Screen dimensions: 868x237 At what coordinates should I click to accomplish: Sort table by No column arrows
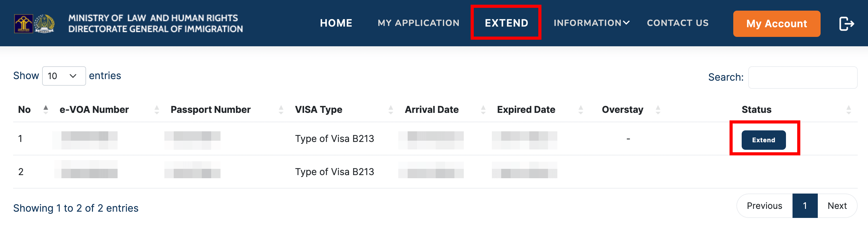point(46,109)
